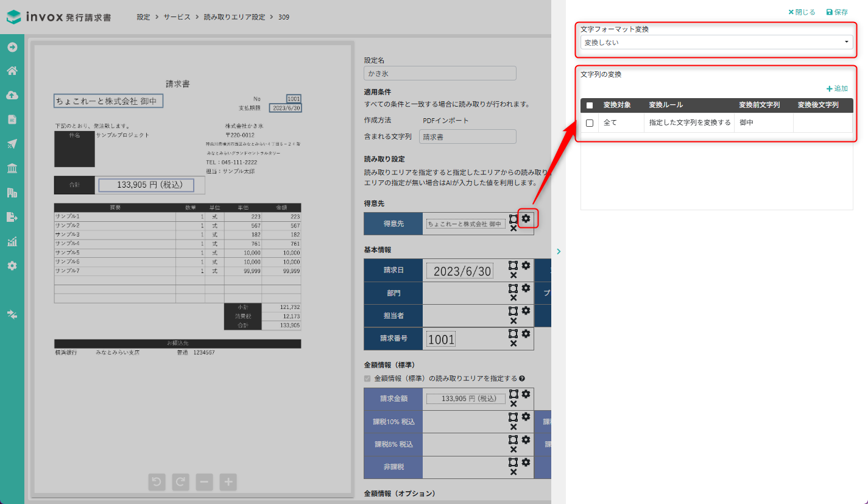868x504 pixels.
Task: Click the gear icon beside 得意先 field
Action: coord(526,218)
